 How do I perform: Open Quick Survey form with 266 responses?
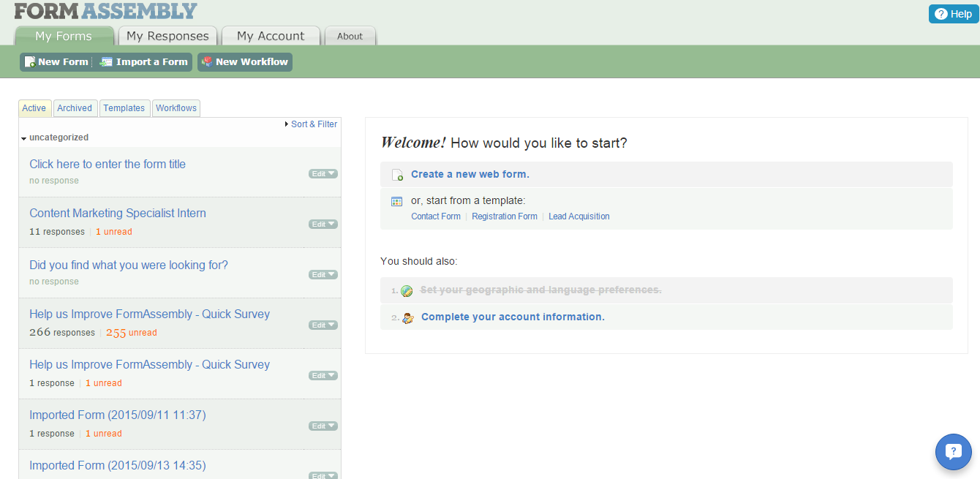click(150, 314)
